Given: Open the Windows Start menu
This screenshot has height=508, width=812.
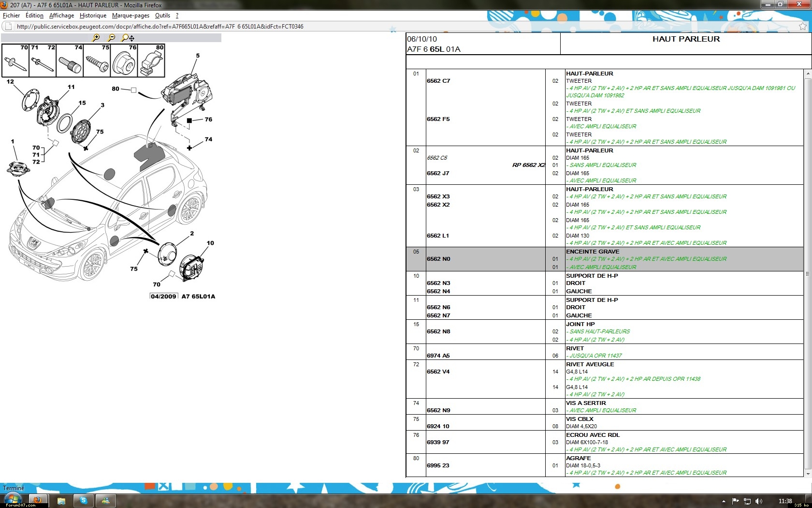Looking at the screenshot, I should pos(13,500).
